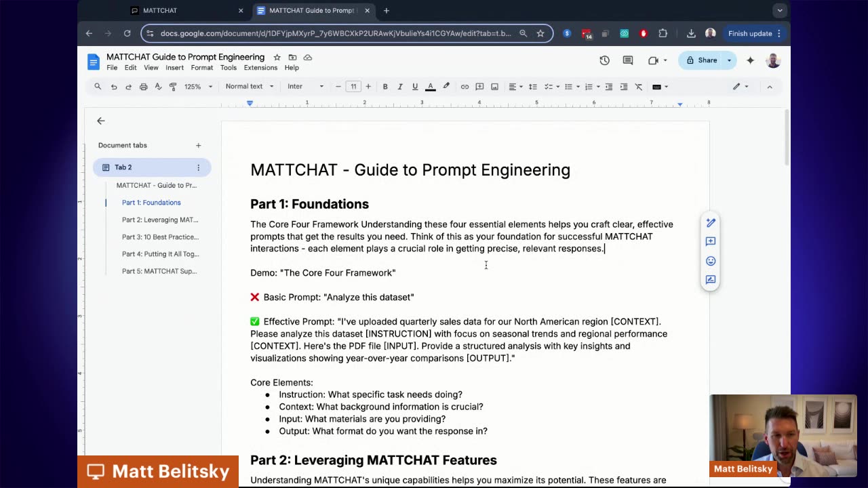Click the floating suggest edits icon
The width and height of the screenshot is (868, 488).
(711, 279)
